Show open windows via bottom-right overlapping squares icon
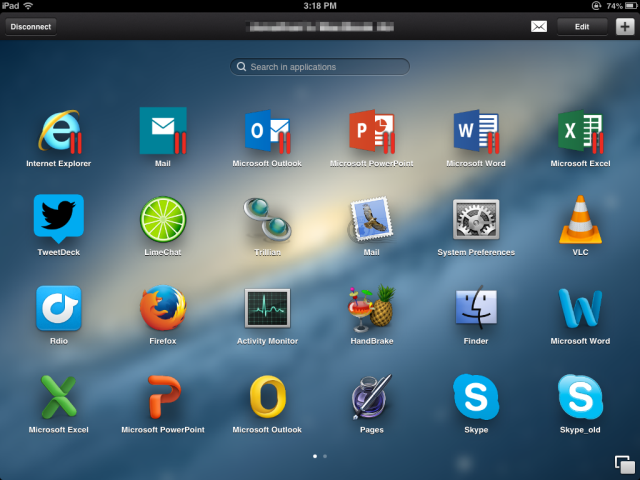 tap(625, 465)
